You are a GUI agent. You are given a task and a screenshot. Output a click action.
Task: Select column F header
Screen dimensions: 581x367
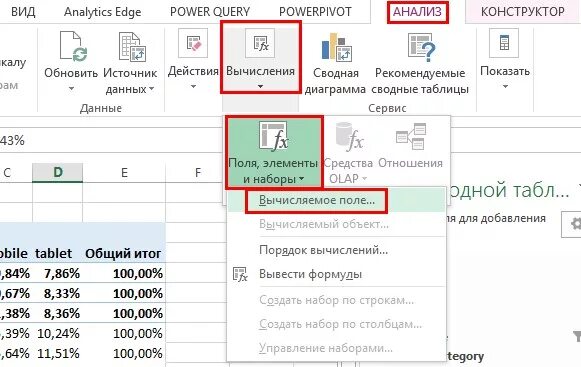coord(197,172)
